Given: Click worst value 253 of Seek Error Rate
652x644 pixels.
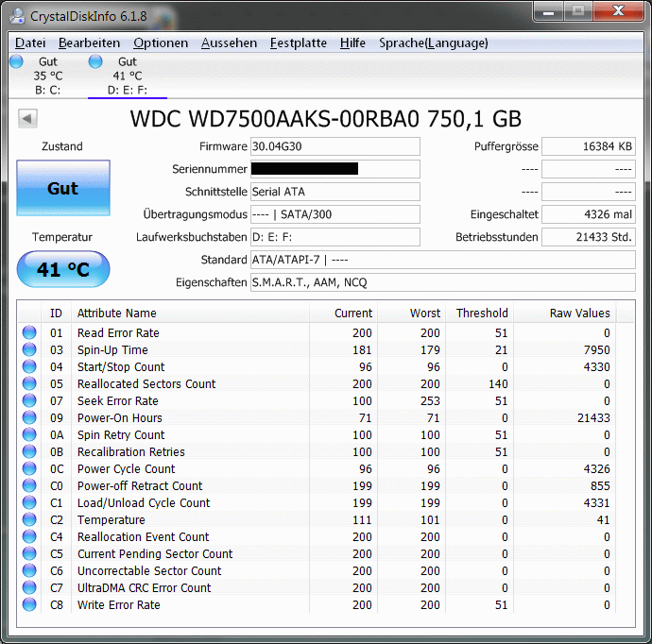Looking at the screenshot, I should point(430,401).
